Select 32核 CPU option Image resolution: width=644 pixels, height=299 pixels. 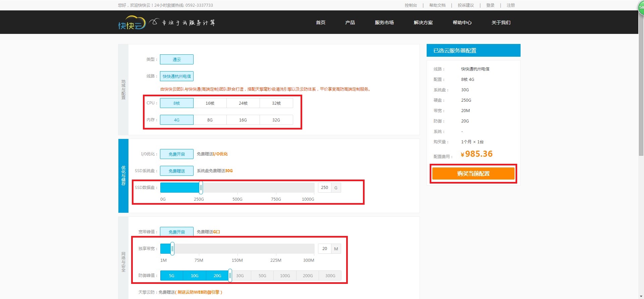click(x=276, y=103)
